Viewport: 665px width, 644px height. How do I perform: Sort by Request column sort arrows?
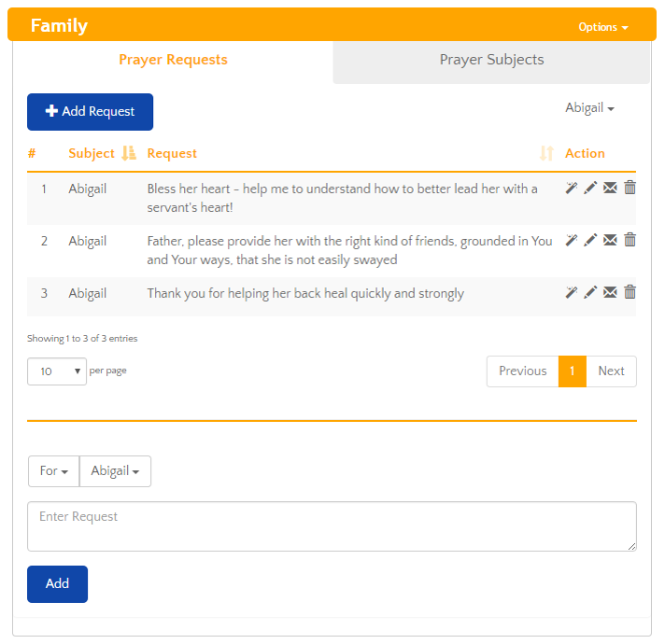point(546,153)
